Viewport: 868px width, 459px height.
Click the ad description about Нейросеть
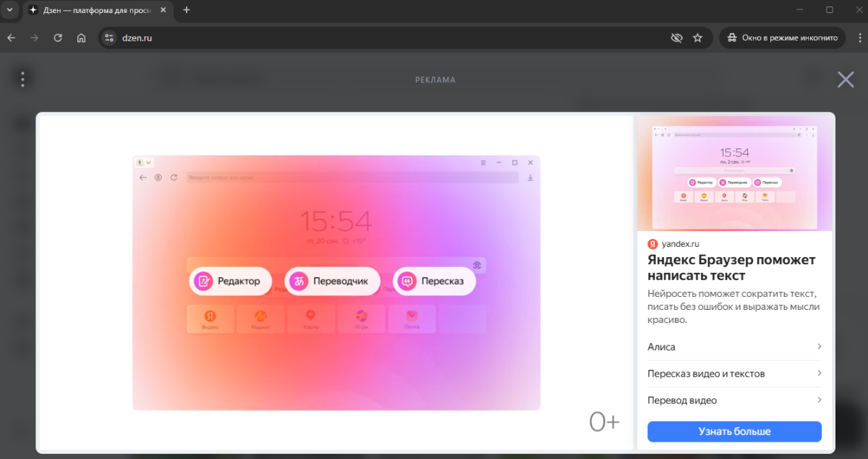(x=733, y=306)
